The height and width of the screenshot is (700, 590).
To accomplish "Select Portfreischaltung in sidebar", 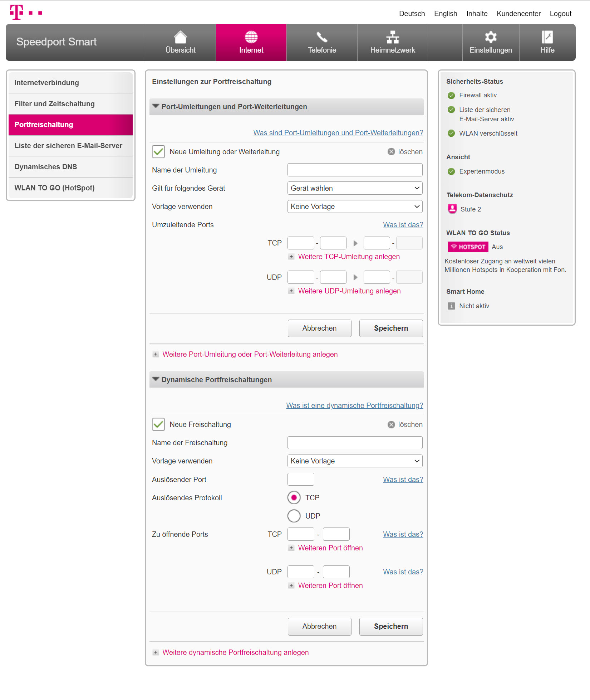I will 70,125.
